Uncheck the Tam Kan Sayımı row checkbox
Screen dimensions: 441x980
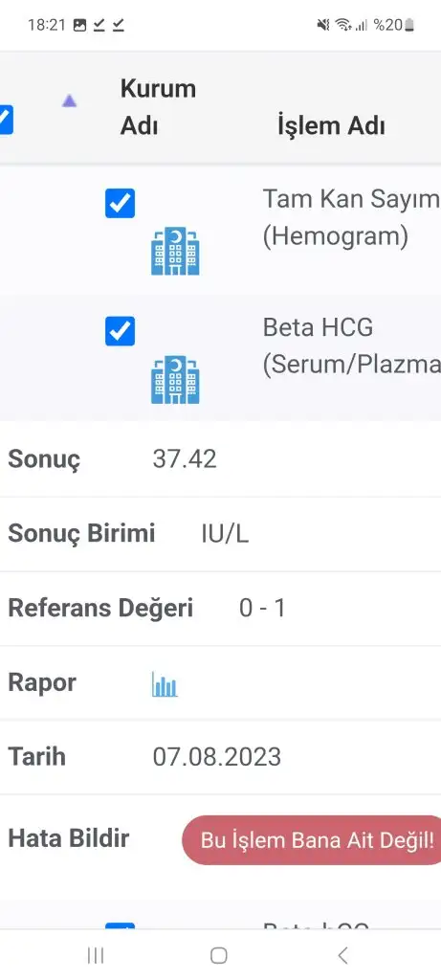[120, 203]
